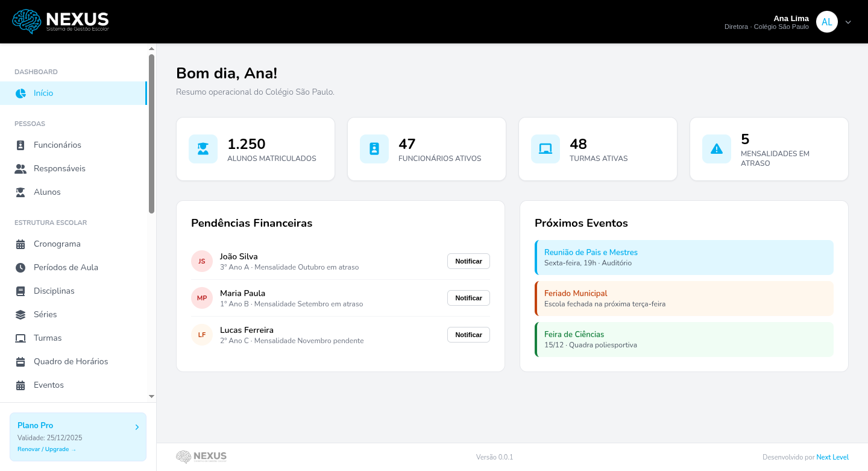The height and width of the screenshot is (471, 868).
Task: Open the Reunião de Pais e Mestres event
Action: pyautogui.click(x=684, y=258)
